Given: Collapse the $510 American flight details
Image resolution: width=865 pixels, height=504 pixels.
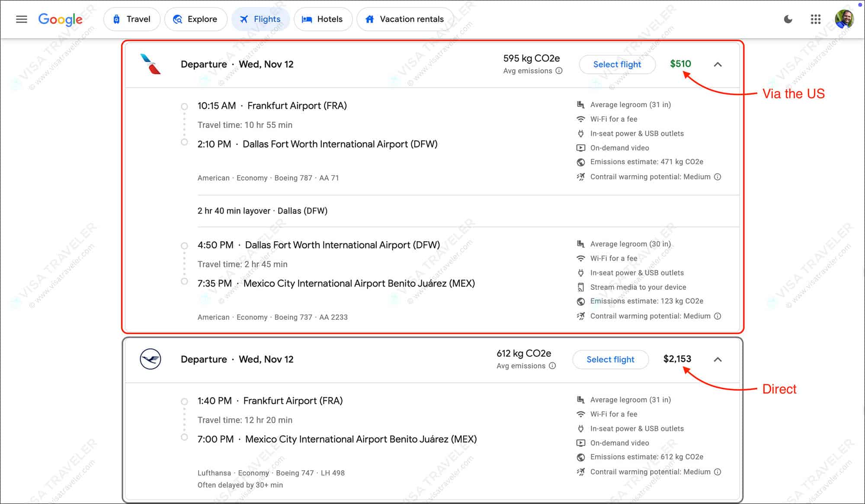Looking at the screenshot, I should [718, 64].
